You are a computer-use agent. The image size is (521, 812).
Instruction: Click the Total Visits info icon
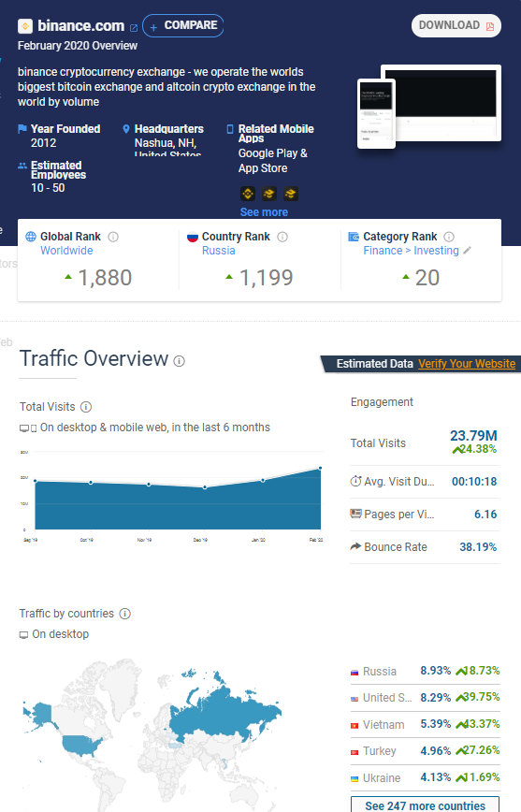coord(86,407)
